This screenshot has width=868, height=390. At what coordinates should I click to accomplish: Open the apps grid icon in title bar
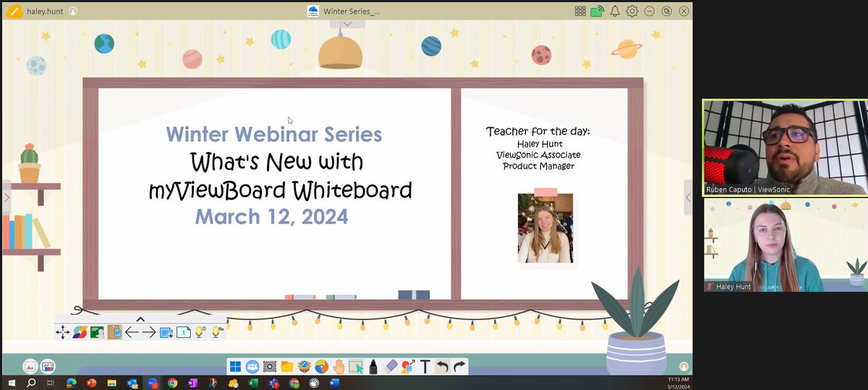[580, 11]
